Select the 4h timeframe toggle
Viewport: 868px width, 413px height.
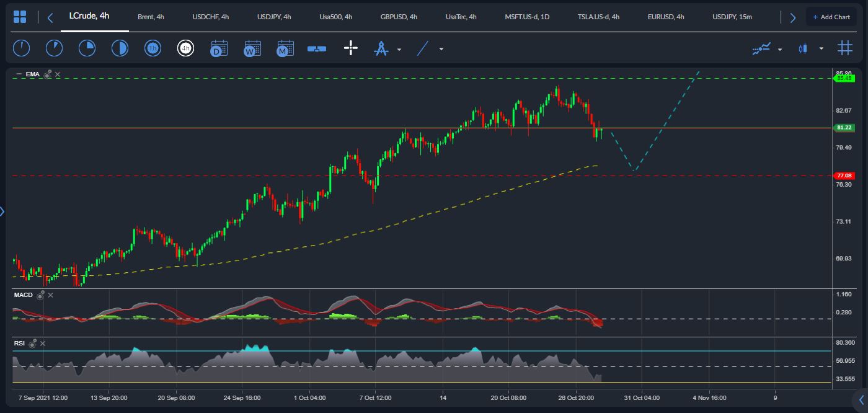coord(186,48)
